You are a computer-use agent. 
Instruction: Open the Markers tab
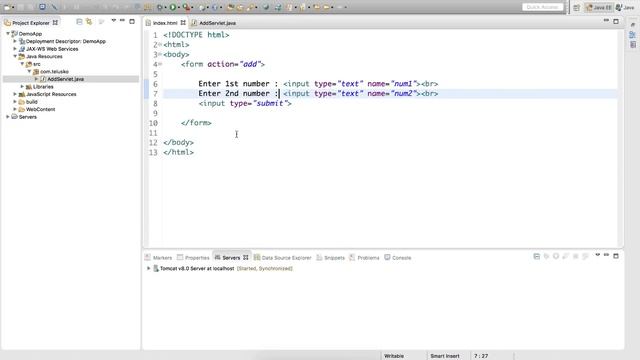(158, 258)
